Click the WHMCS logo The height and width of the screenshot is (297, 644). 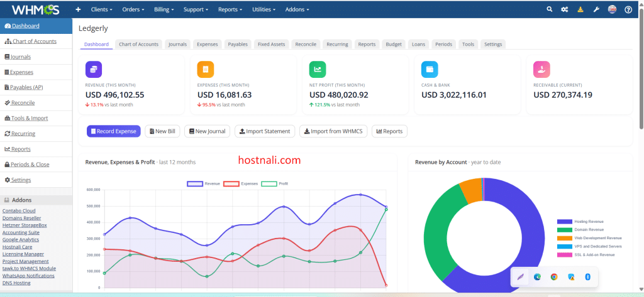[36, 9]
